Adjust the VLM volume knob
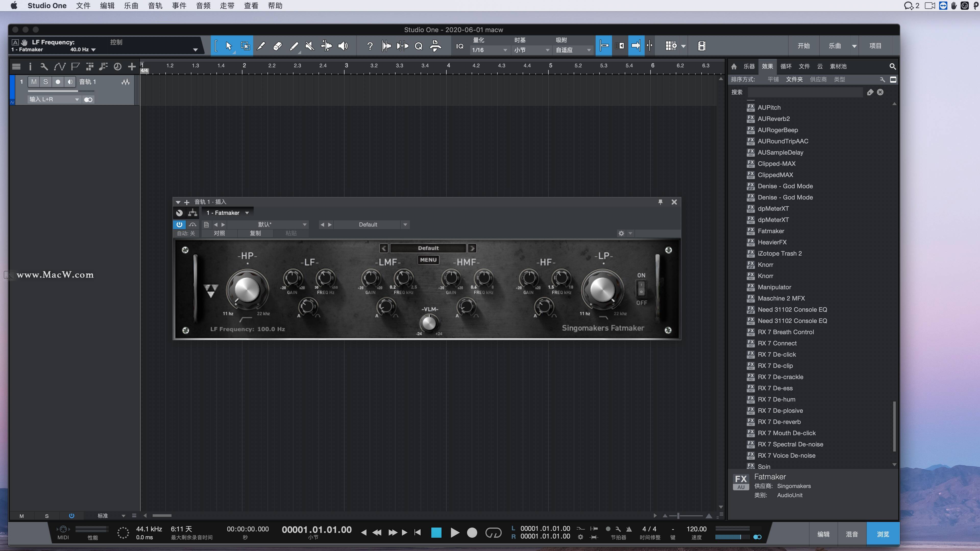The image size is (980, 551). [x=429, y=323]
